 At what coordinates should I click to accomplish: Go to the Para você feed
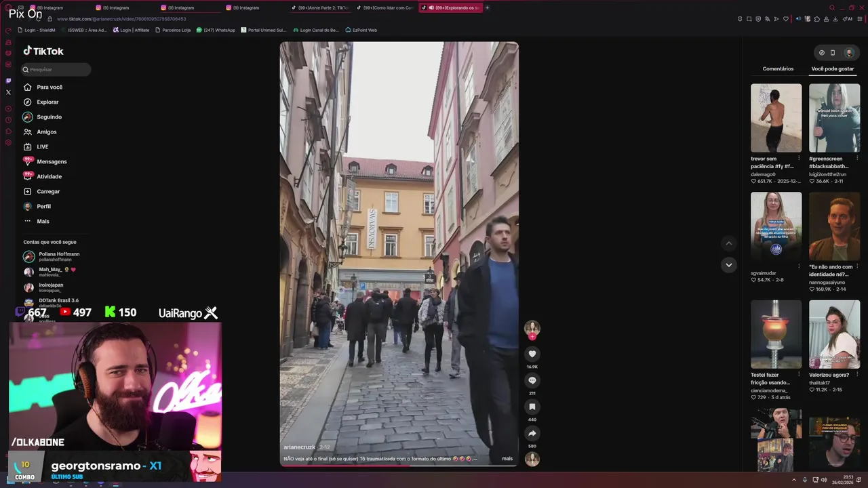click(43, 87)
